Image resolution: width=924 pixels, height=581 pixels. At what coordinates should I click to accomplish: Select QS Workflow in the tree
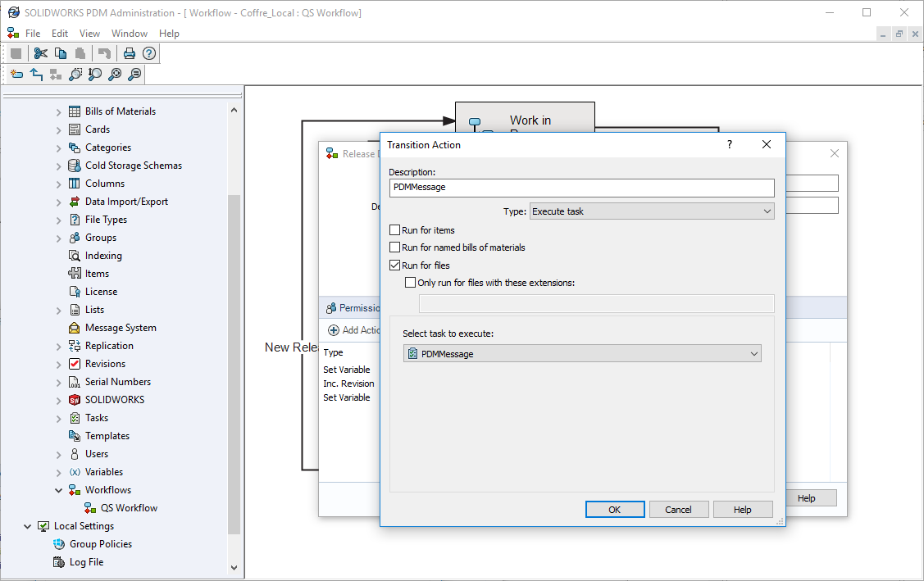point(129,508)
